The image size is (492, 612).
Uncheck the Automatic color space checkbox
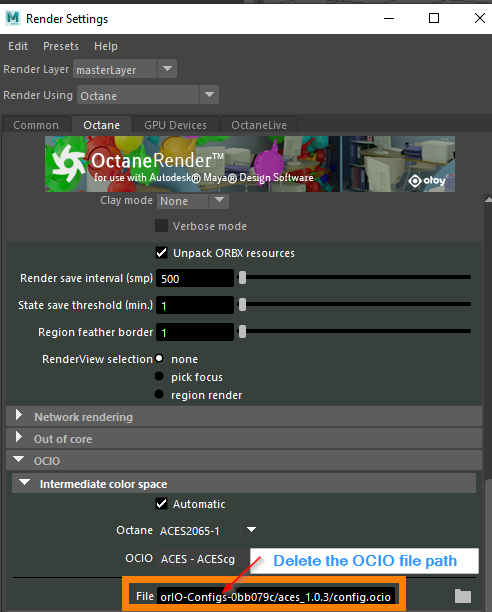[162, 503]
